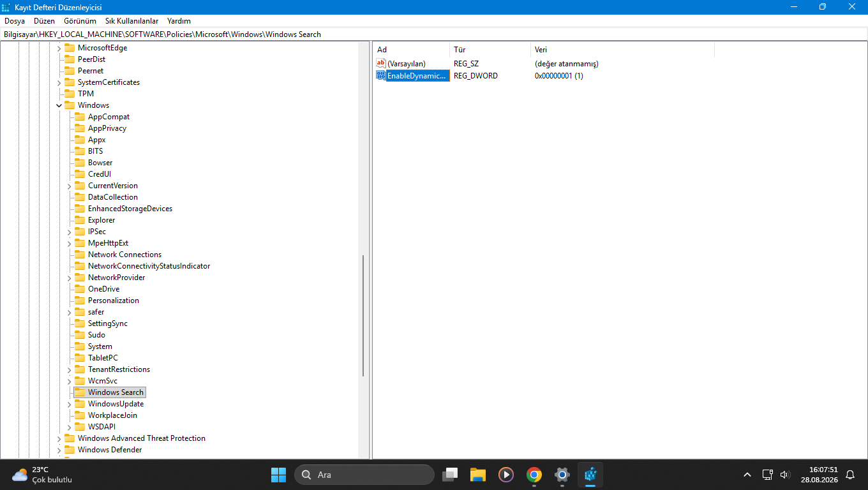868x490 pixels.
Task: Click the Peernet folder icon
Action: tap(69, 71)
